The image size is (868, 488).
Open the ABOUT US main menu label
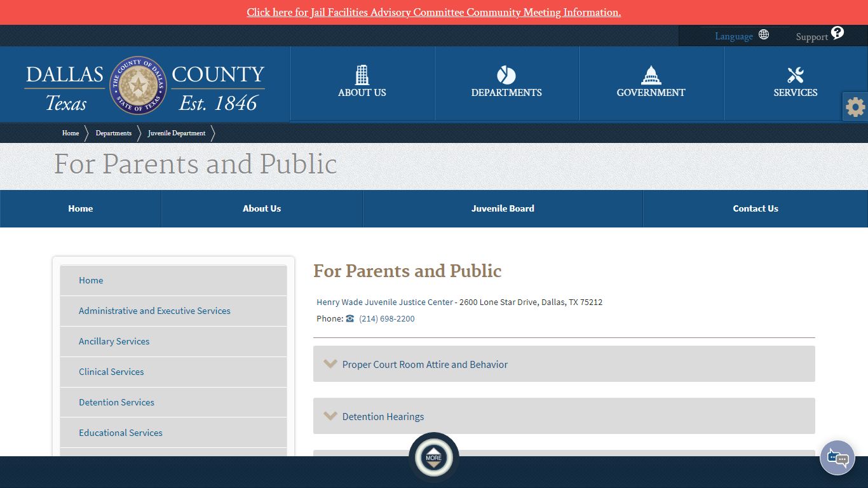coord(362,93)
